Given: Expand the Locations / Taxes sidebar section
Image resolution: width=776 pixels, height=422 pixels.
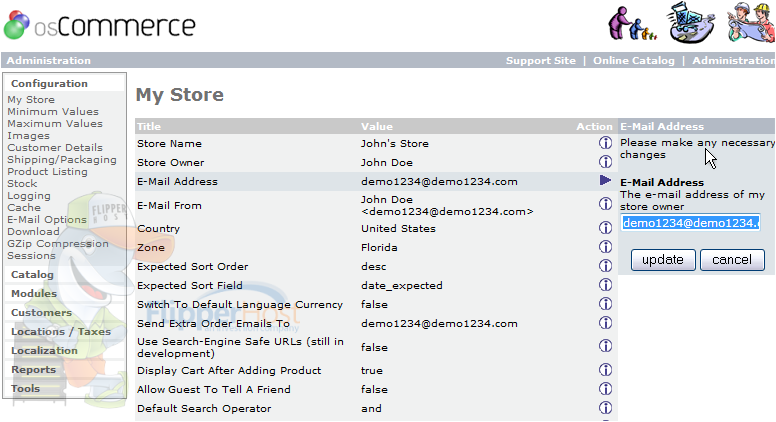Looking at the screenshot, I should coord(61,331).
